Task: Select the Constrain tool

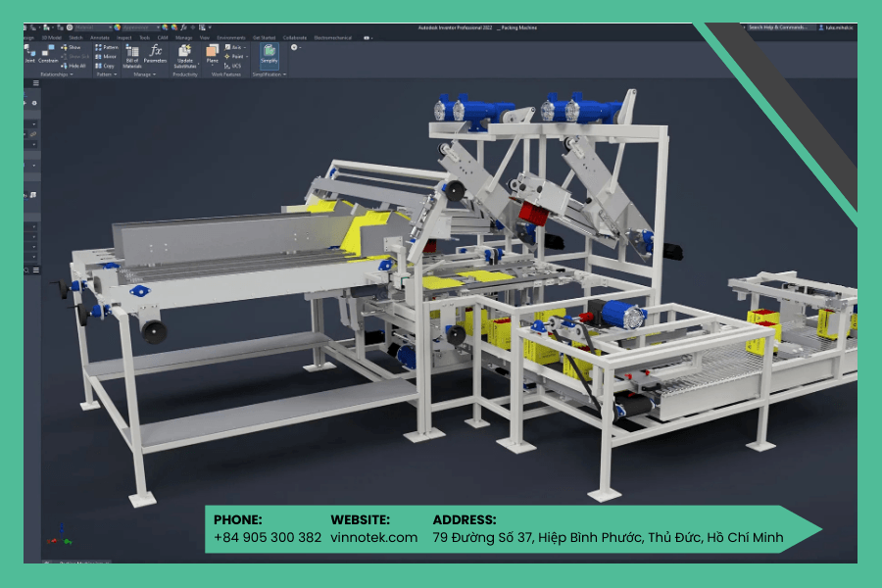Action: [x=48, y=54]
